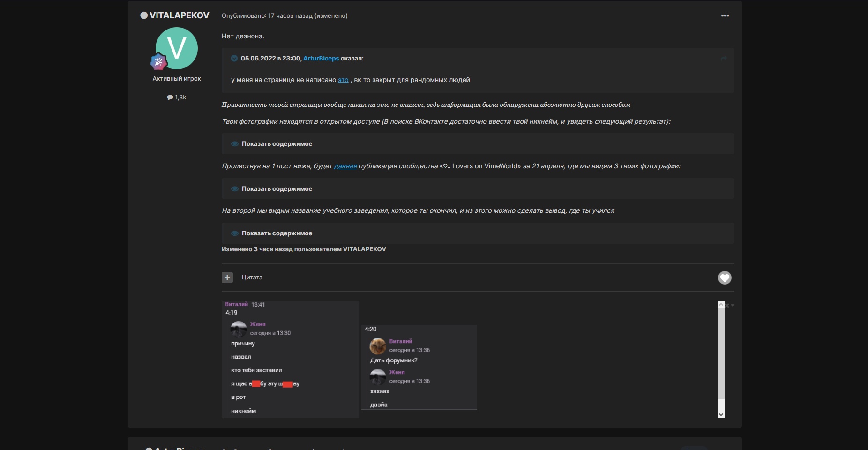Open the ArturBiceps profile link in the quote
868x450 pixels.
(321, 59)
